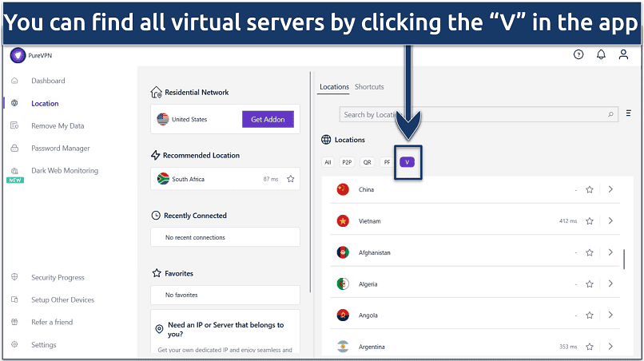Open the user account profile icon
644x361 pixels.
(x=623, y=54)
